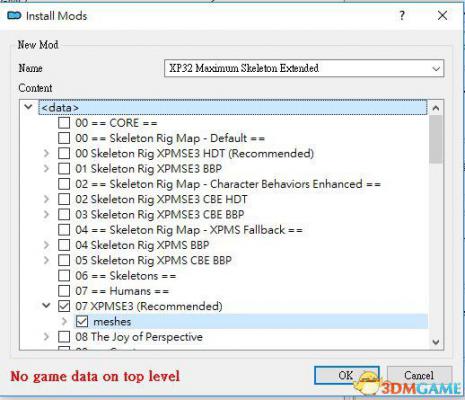465x400 pixels.
Task: Expand 02 Skeleton Rig XPMSE3 CBE HDT
Action: (46, 199)
